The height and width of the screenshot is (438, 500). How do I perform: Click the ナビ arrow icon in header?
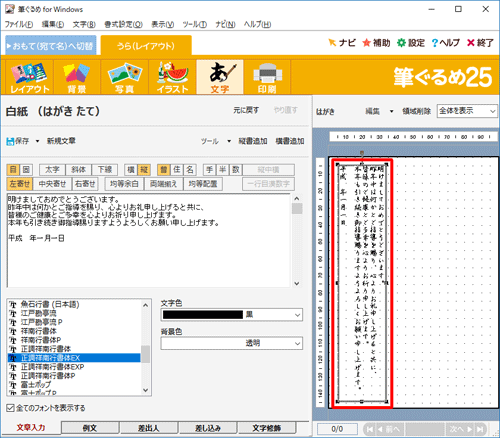[x=332, y=43]
